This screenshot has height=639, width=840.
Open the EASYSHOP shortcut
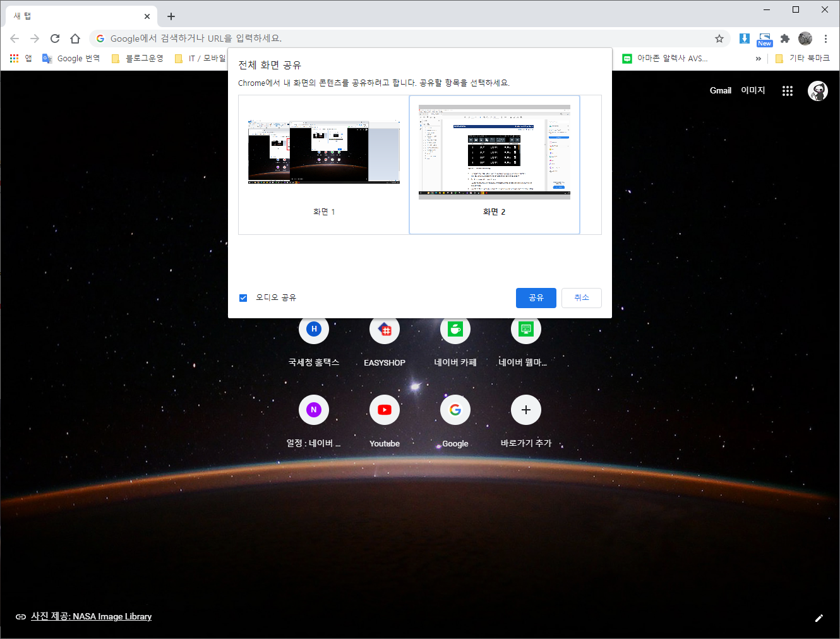pyautogui.click(x=385, y=342)
